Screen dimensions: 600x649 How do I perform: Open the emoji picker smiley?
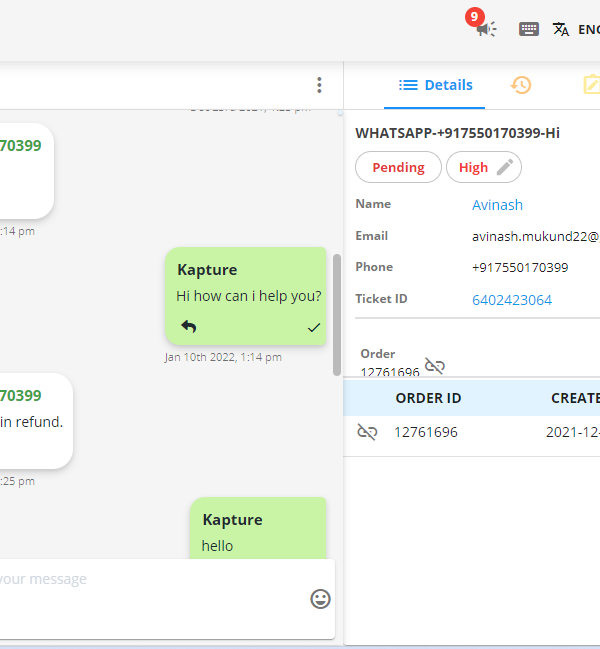[x=320, y=599]
